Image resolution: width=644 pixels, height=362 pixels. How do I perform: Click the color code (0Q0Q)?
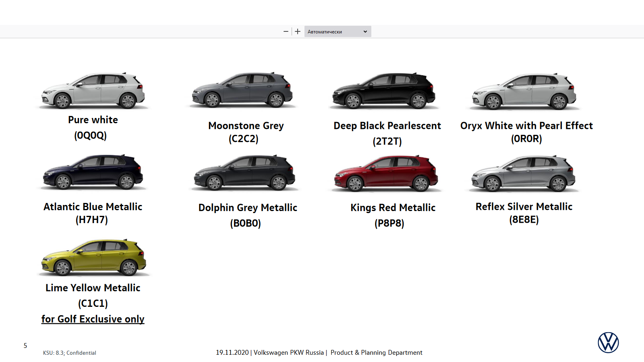point(91,135)
